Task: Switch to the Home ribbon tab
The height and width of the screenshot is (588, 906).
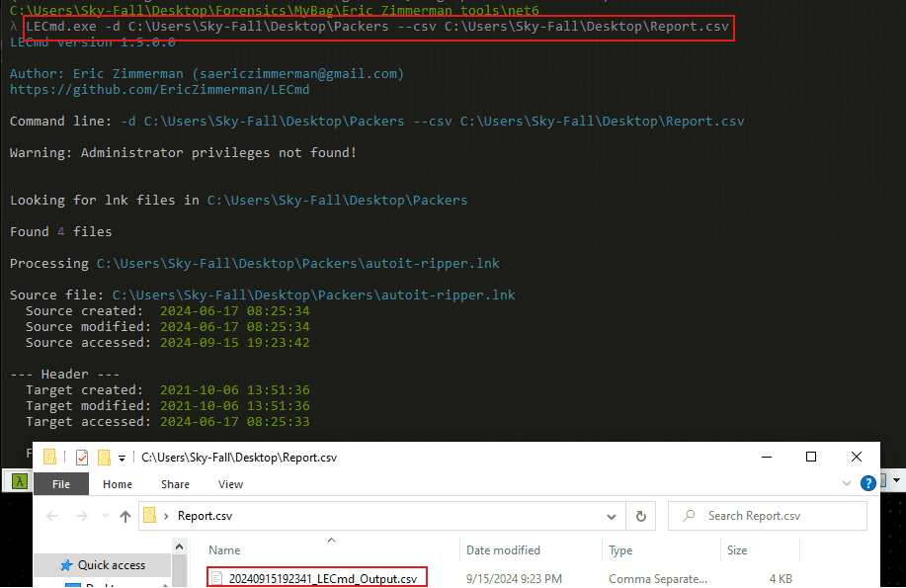Action: pos(118,484)
